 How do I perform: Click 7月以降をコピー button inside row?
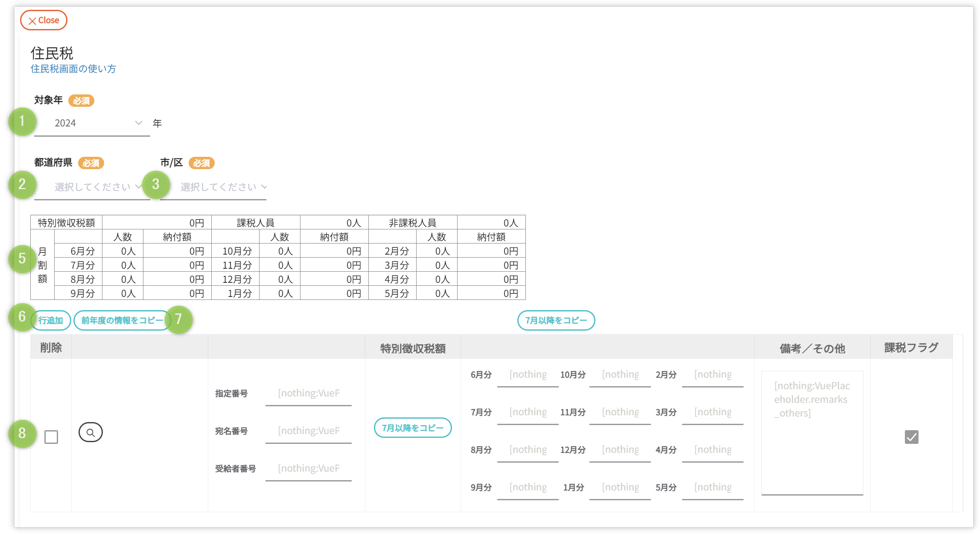[x=412, y=428]
